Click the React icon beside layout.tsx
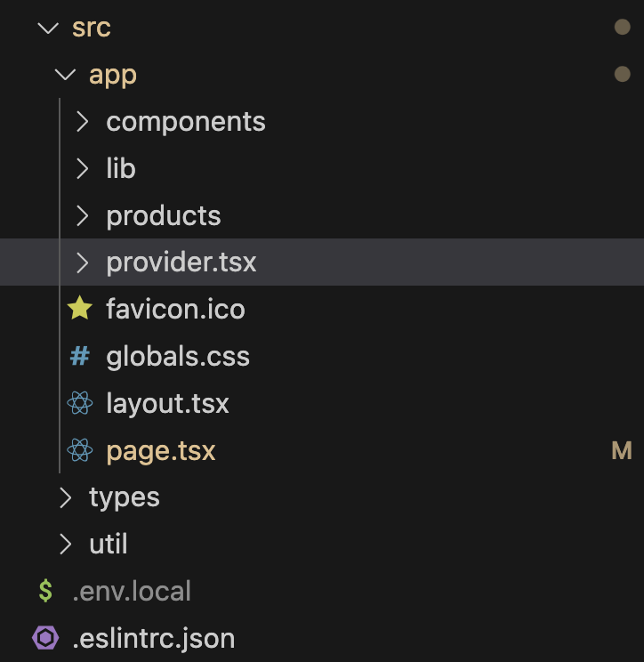644x662 pixels. [80, 404]
